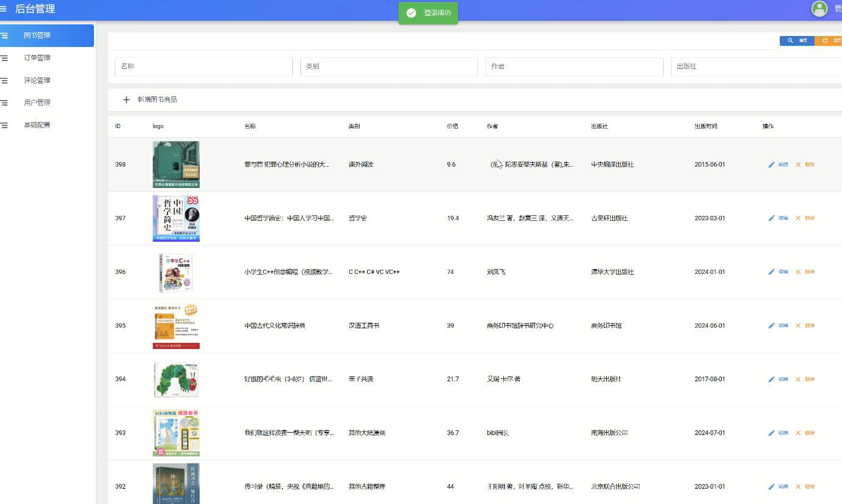Screen dimensions: 842x504
Task: Open the green user avatar menu
Action: (819, 9)
